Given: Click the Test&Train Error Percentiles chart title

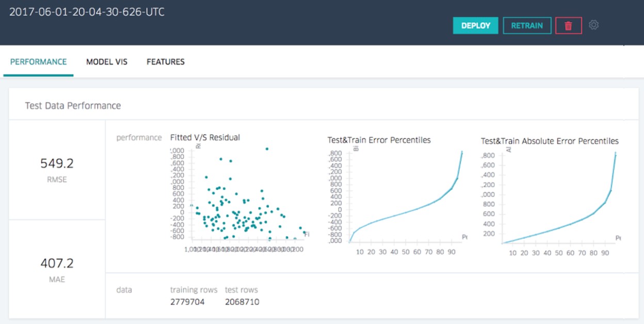Looking at the screenshot, I should 379,140.
